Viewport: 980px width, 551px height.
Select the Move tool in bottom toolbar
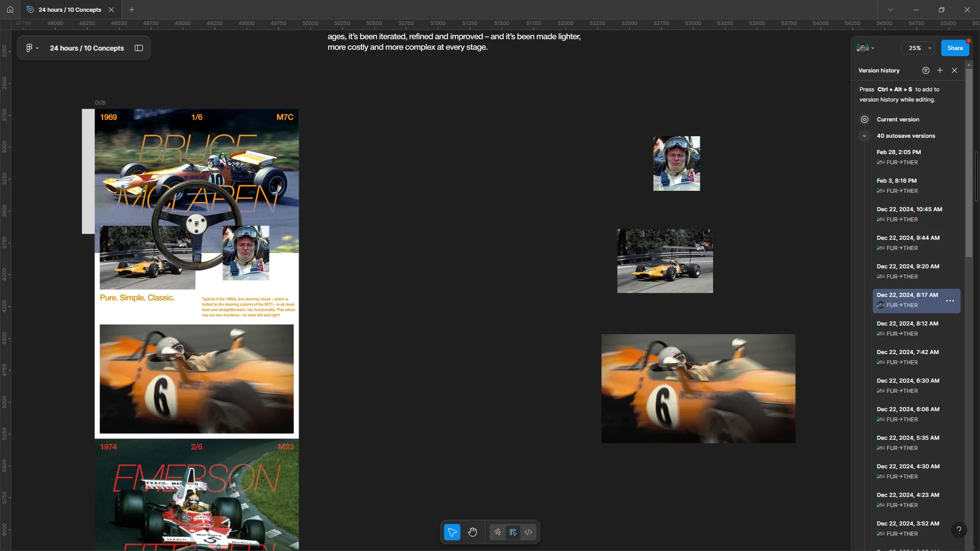pyautogui.click(x=452, y=532)
